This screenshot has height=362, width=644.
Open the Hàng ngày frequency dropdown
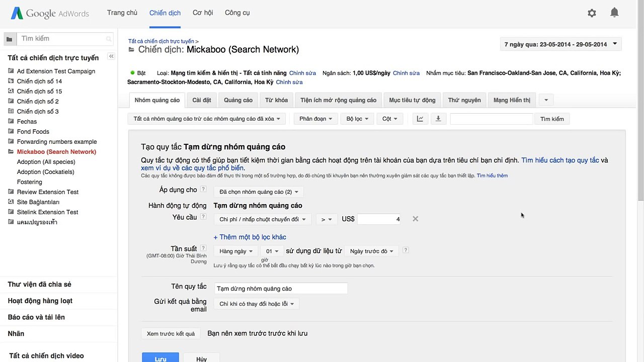click(236, 251)
